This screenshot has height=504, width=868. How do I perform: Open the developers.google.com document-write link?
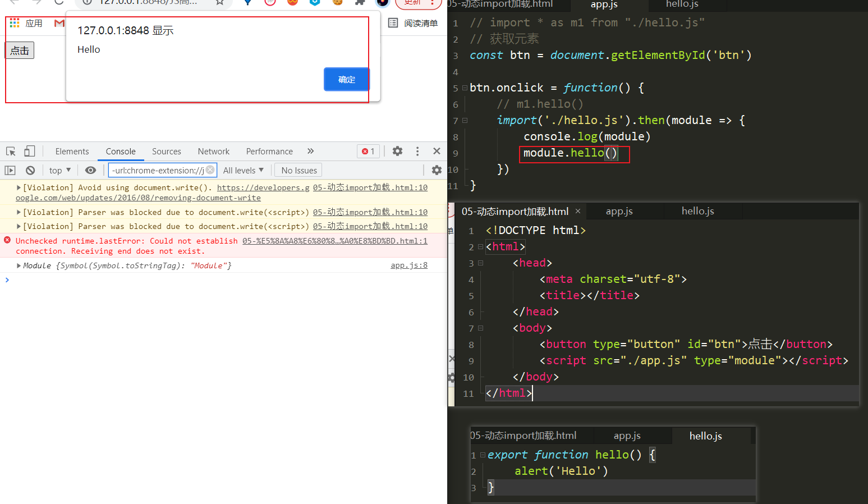pos(263,187)
